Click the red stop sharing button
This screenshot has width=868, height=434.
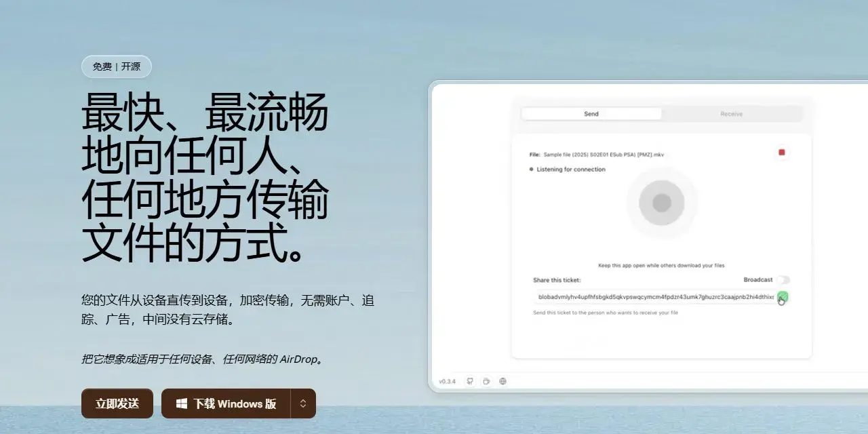click(x=781, y=153)
